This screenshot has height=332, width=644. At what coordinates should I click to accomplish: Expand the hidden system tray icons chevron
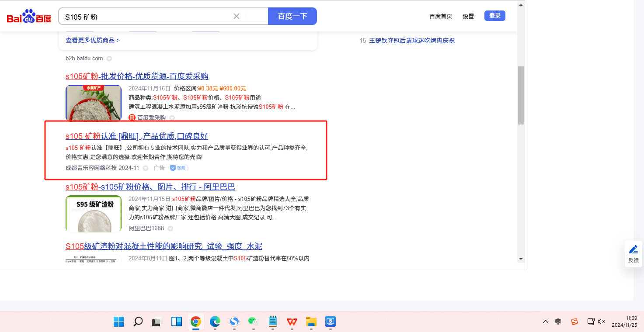pyautogui.click(x=545, y=322)
